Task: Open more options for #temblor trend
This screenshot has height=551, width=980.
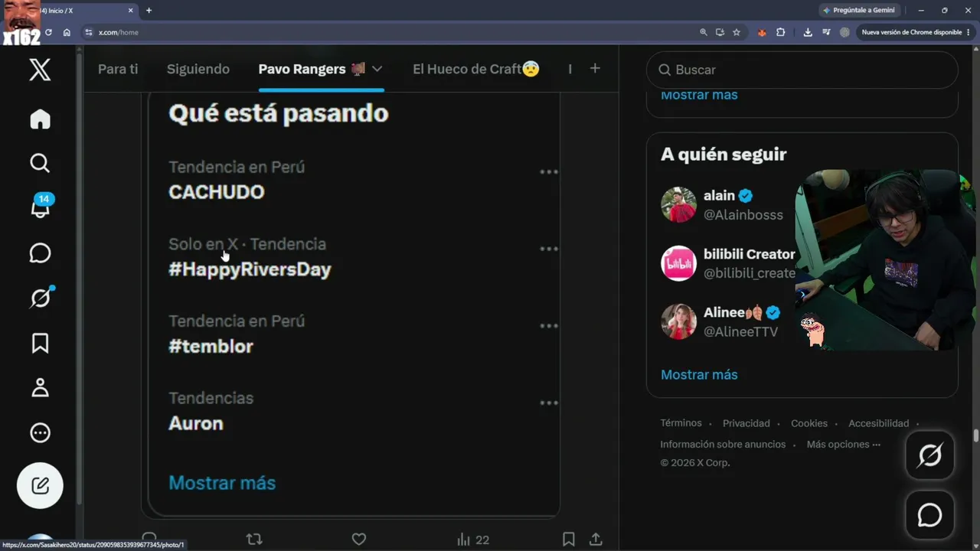Action: (549, 326)
